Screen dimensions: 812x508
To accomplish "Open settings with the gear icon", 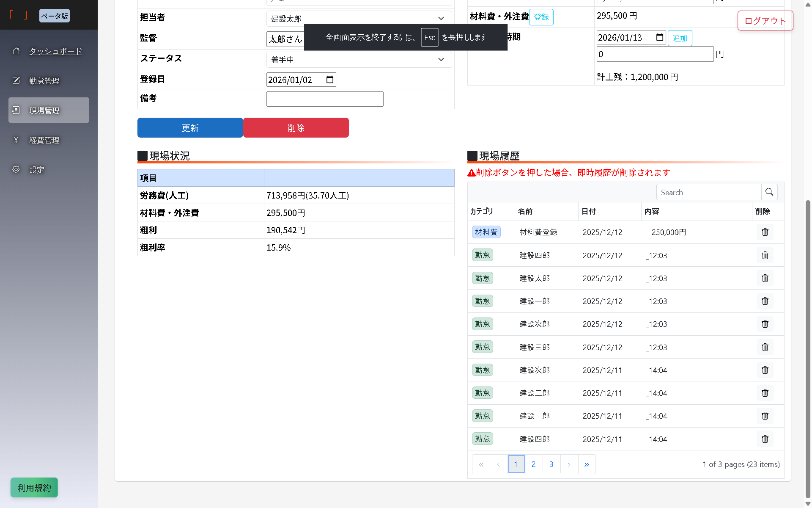I will click(x=16, y=169).
